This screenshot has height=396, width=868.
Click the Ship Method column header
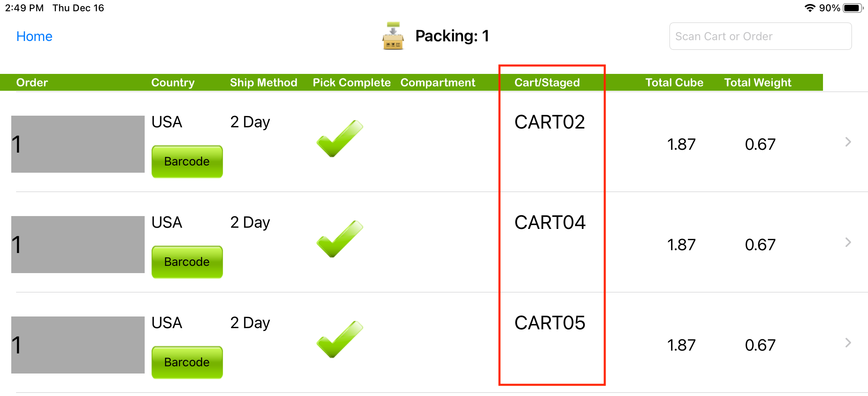pyautogui.click(x=264, y=82)
